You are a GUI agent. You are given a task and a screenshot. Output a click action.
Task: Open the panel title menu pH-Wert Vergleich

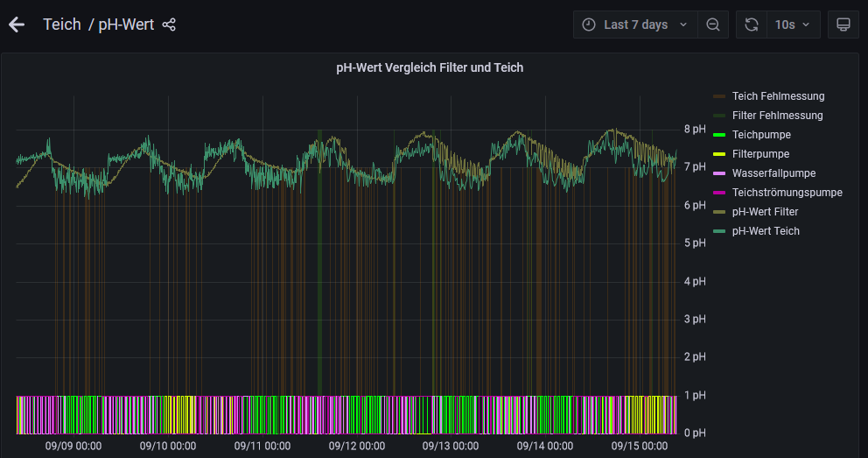[430, 67]
